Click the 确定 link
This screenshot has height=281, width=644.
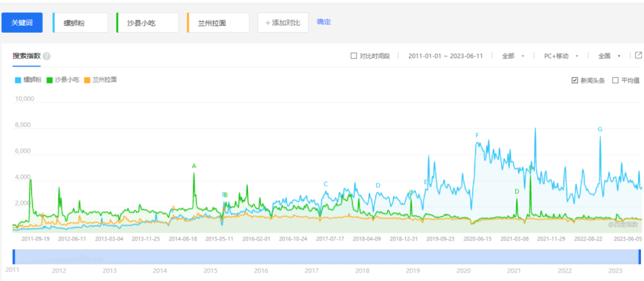324,22
